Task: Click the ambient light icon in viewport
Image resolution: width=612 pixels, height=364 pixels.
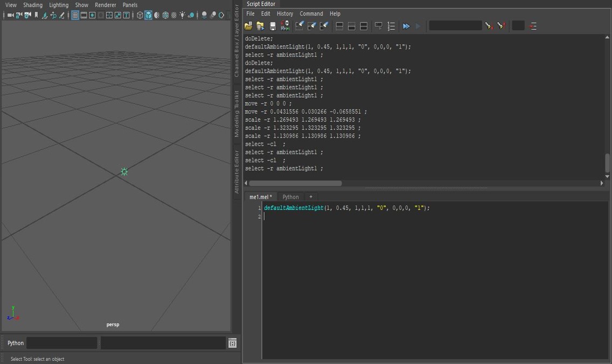Action: (124, 172)
